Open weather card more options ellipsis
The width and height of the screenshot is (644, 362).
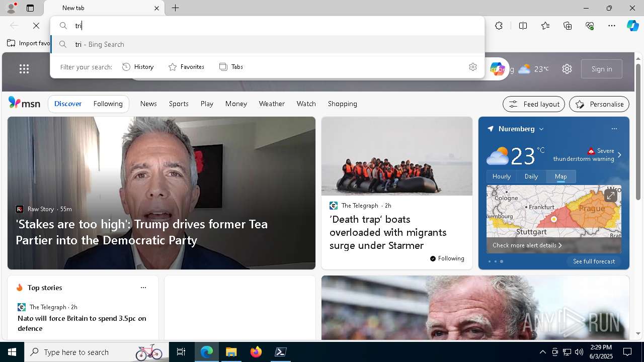pos(614,129)
